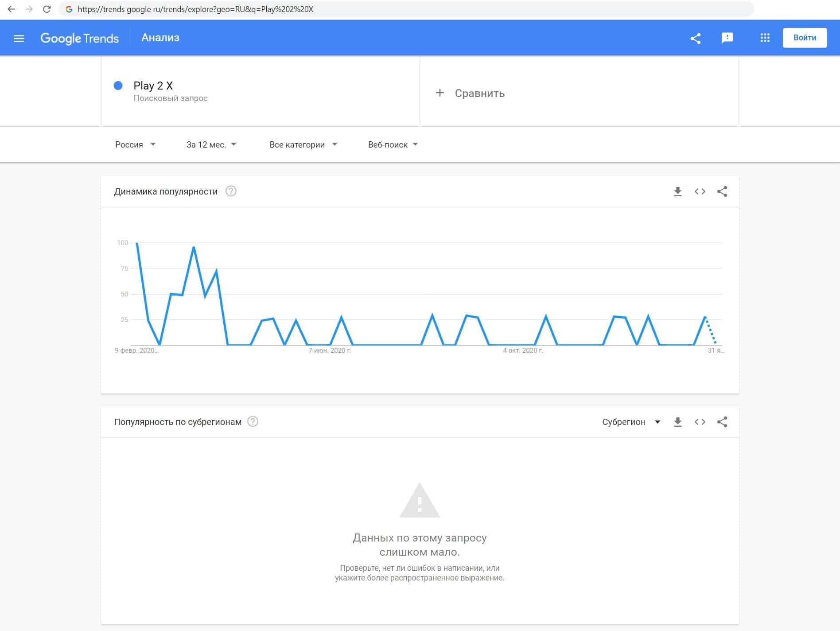Click the Поисковый запрос label
840x631 pixels.
coord(171,98)
